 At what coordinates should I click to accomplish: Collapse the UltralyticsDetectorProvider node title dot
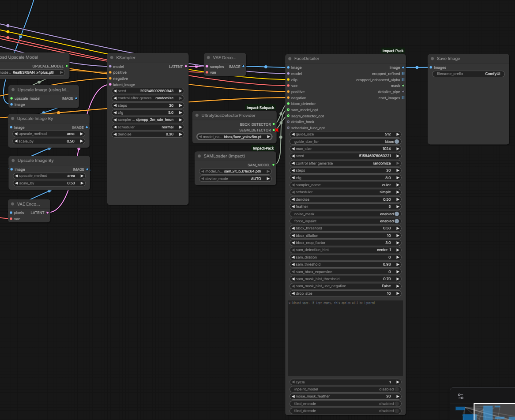(197, 116)
